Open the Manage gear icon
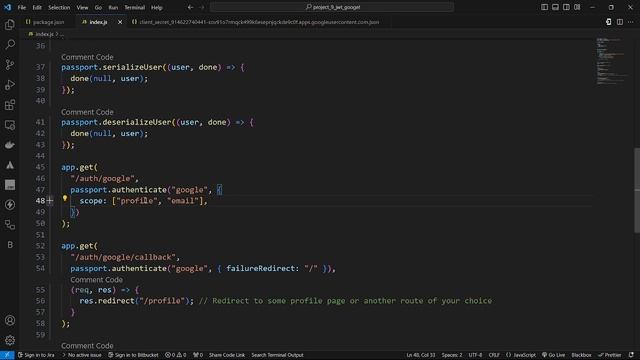This screenshot has height=360, width=640. (10, 340)
